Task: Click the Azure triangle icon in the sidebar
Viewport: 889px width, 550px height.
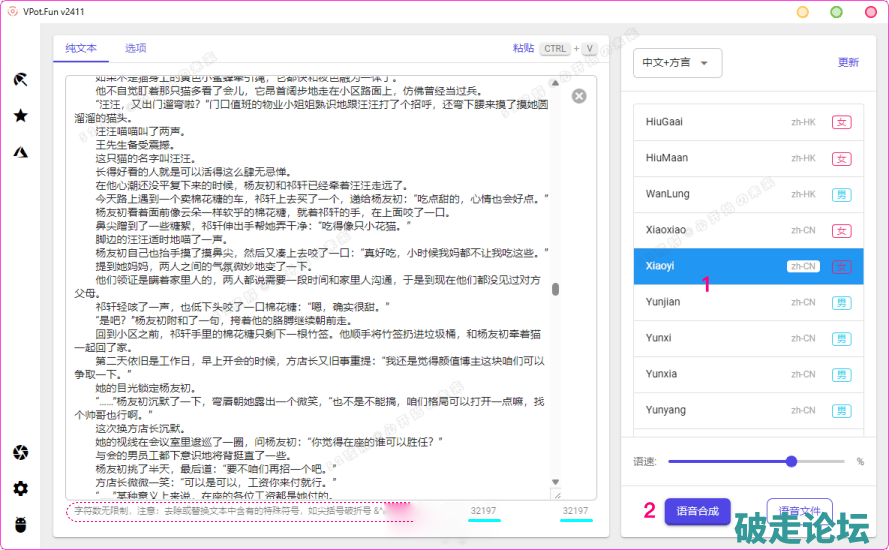Action: (x=20, y=152)
